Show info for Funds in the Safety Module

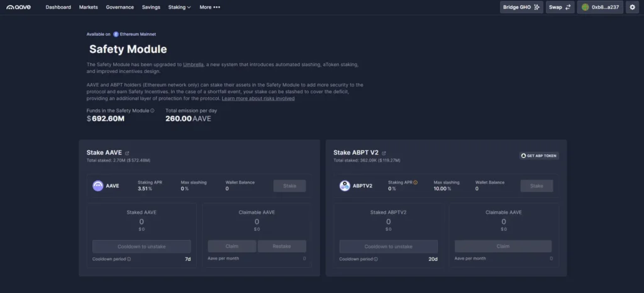[x=152, y=111]
